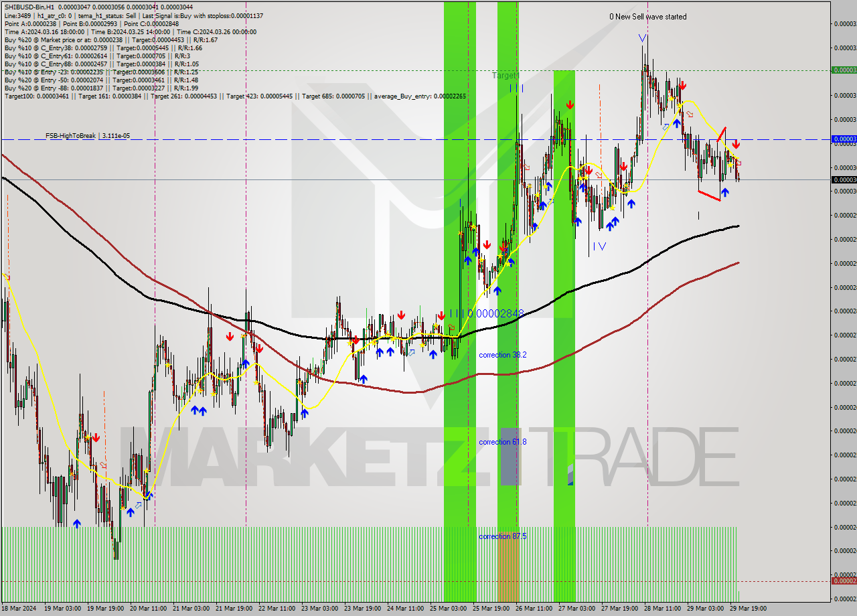
Task: Click the '0 New Sell wave started' label
Action: [x=647, y=17]
